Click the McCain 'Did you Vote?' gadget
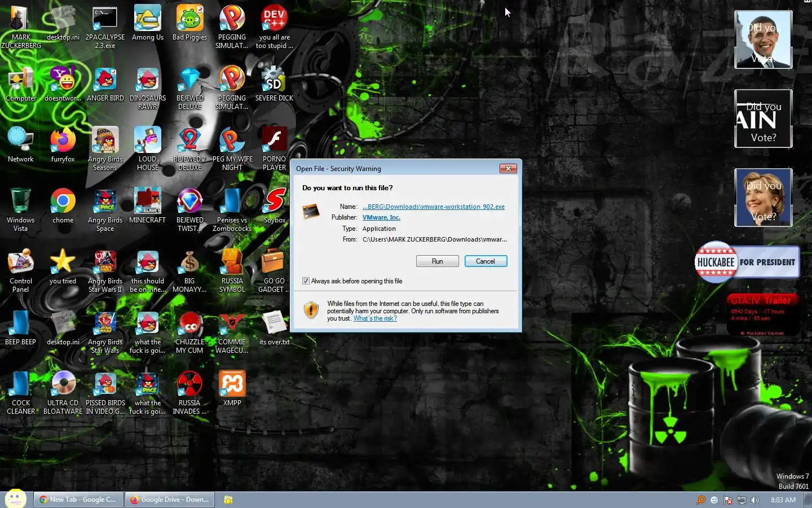812x508 pixels. coord(763,119)
